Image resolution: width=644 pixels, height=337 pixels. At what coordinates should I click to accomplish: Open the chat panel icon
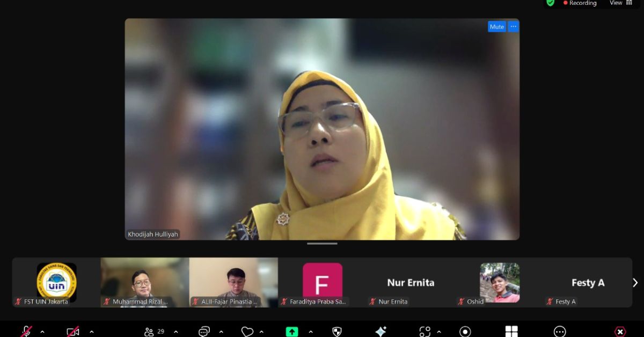click(204, 332)
